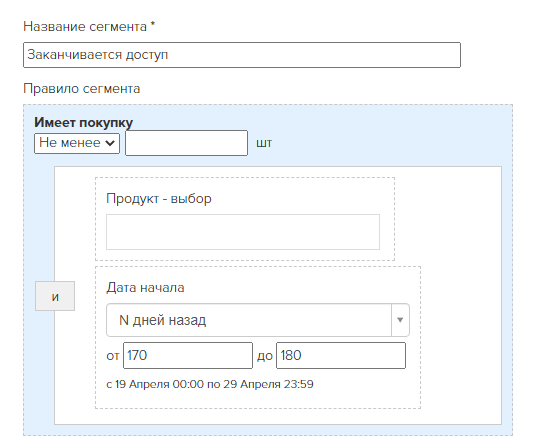Toggle the 'и' logical operator button
Viewport: 545px width, 448px height.
pyautogui.click(x=55, y=296)
